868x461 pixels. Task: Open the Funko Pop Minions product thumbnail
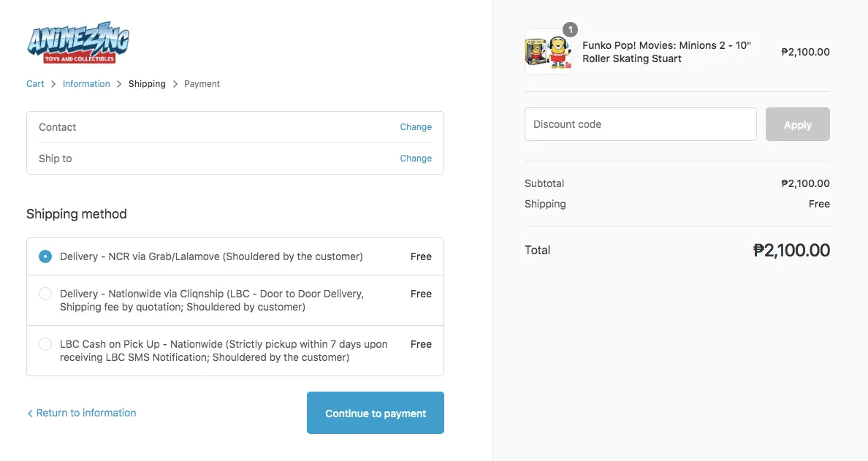[x=548, y=52]
